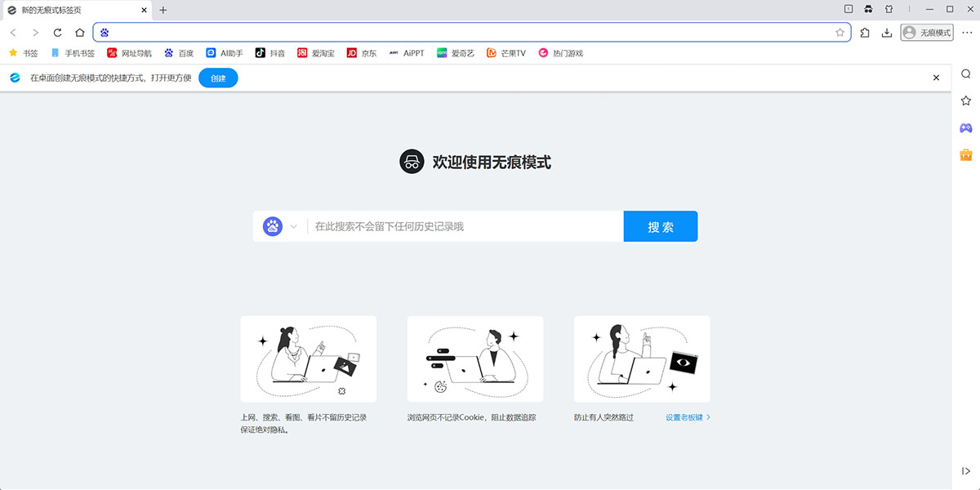This screenshot has width=980, height=490.
Task: Click the reload page icon
Action: point(57,33)
